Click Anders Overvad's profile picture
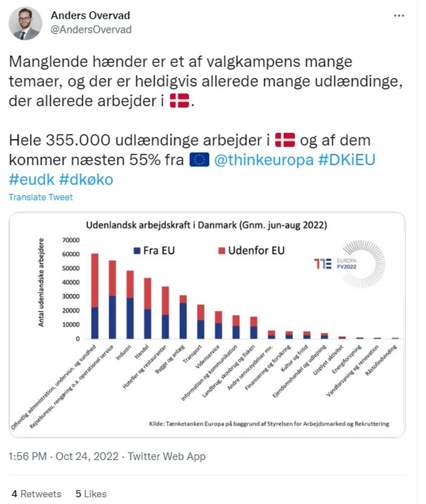This screenshot has height=504, width=426. pos(25,23)
